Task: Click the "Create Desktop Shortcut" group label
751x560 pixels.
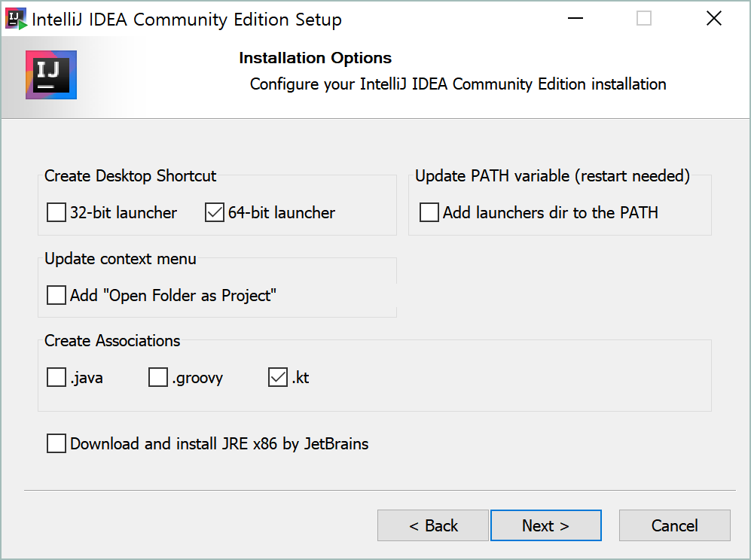Action: 130,176
